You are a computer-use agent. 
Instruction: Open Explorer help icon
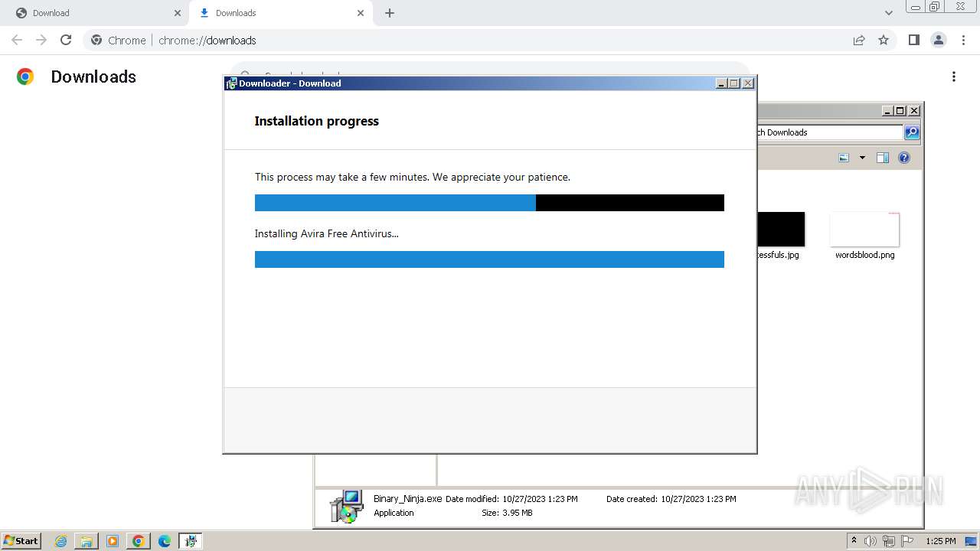[904, 158]
